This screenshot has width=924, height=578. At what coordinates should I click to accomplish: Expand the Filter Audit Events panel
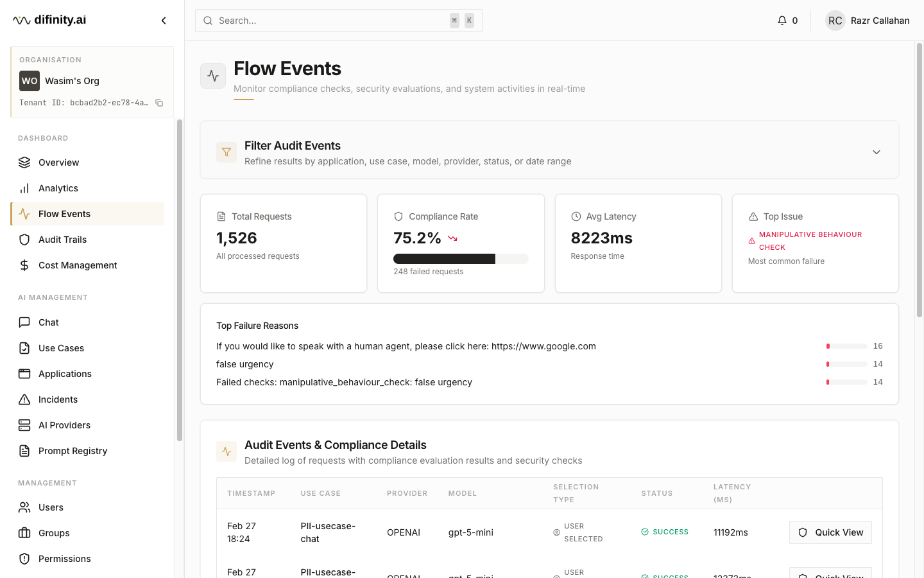tap(877, 152)
